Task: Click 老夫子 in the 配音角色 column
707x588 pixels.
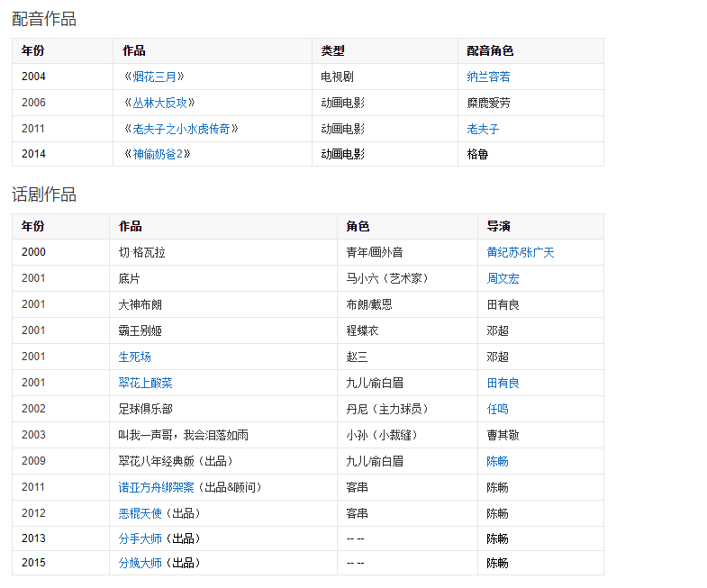Action: (483, 129)
